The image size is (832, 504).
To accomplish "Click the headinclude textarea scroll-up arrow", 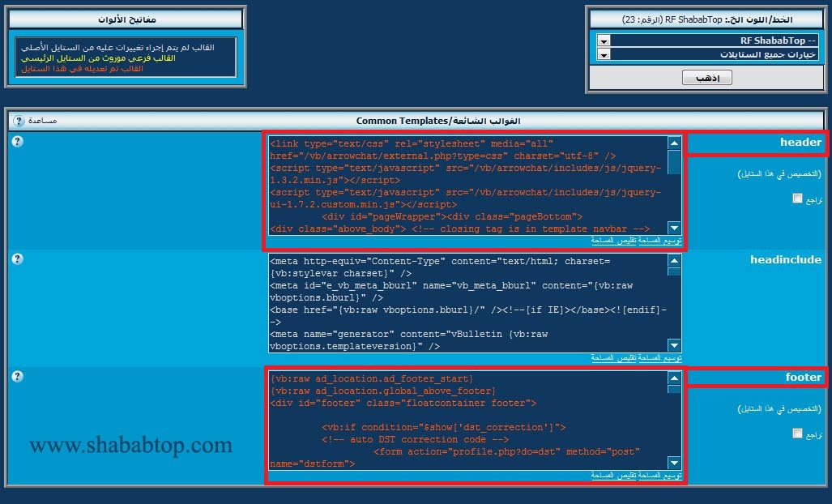I will 674,260.
